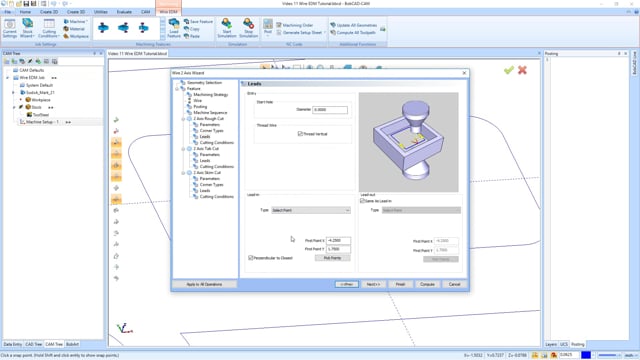Collapse the 2 Axis Skim Cut node
This screenshot has height=360, width=640.
pos(183,173)
